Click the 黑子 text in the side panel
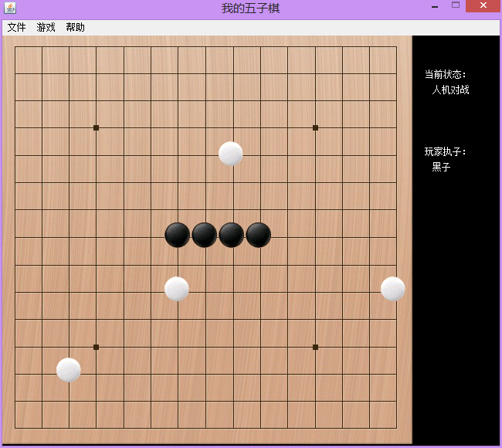Viewport: 502px width, 448px height. 441,167
